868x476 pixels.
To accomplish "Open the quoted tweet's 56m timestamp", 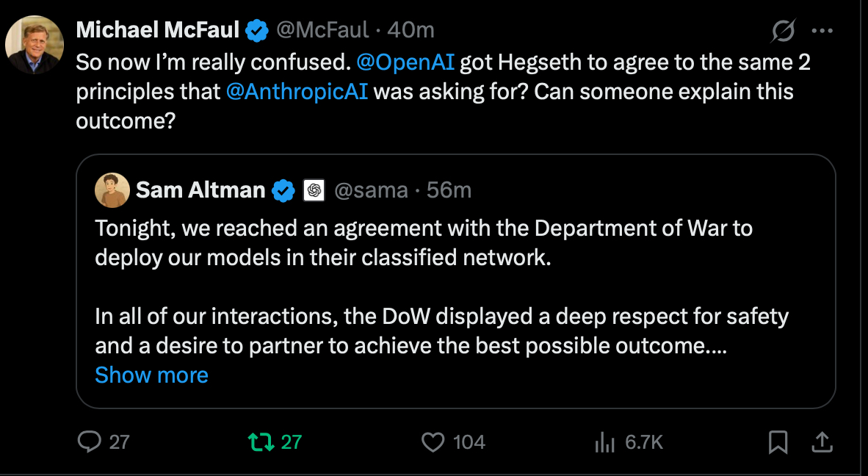I will 449,191.
